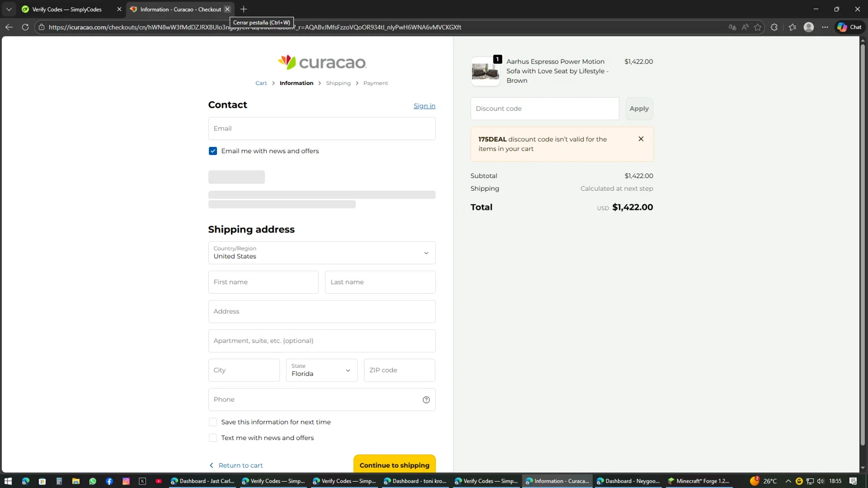
Task: Click Continue to shipping button
Action: click(x=395, y=464)
